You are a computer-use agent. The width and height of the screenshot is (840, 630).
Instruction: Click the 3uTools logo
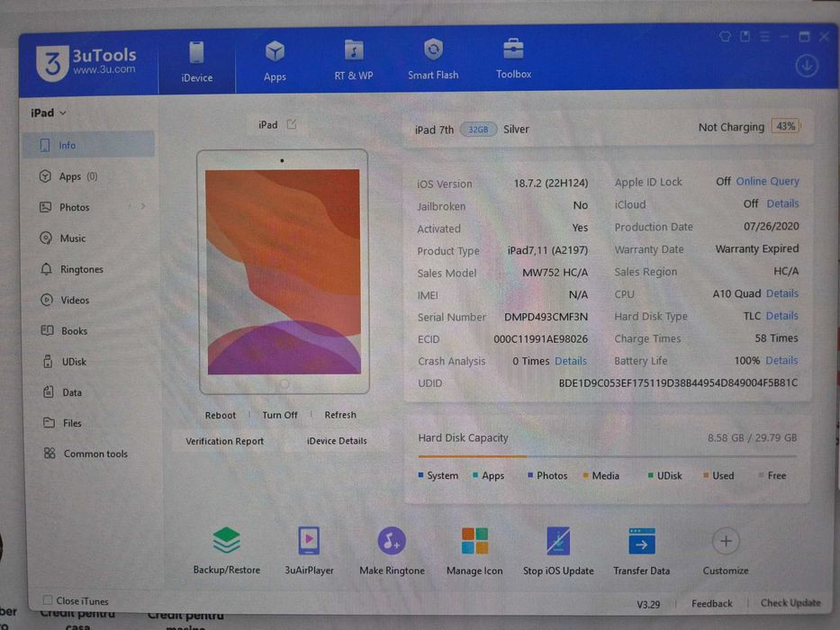click(86, 62)
